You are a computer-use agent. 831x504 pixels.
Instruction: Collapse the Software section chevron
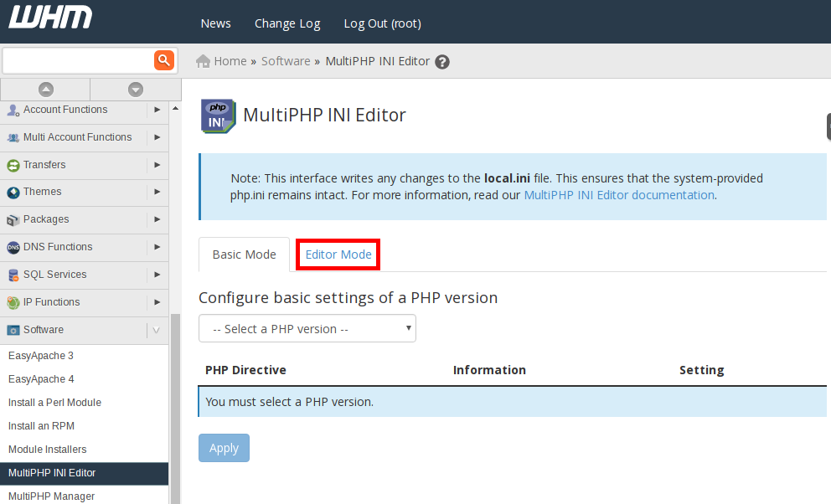[x=157, y=330]
